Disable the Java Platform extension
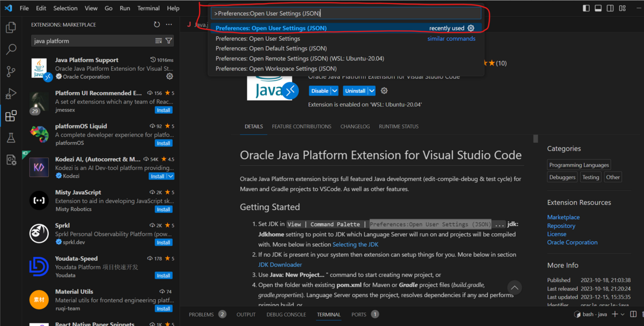The height and width of the screenshot is (326, 644). click(x=319, y=91)
